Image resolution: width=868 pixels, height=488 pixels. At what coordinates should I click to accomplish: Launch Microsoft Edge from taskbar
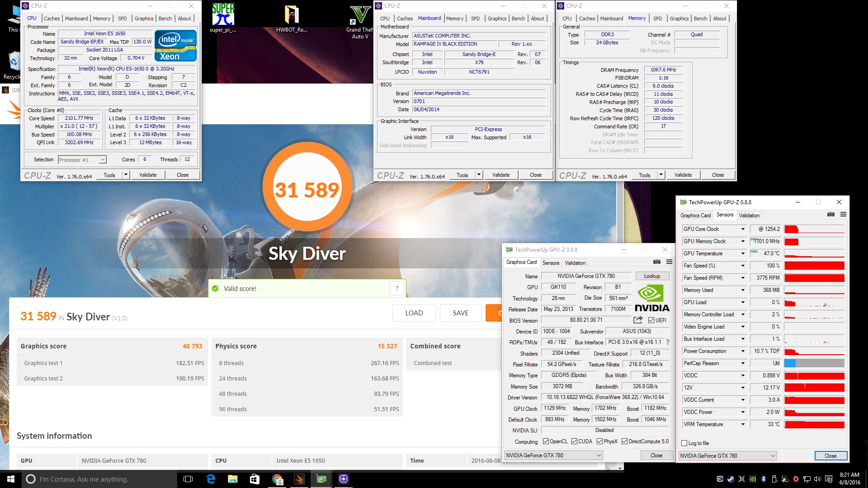point(211,479)
